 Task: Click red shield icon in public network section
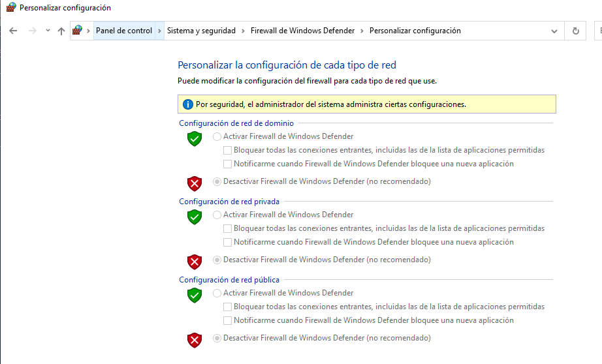click(x=195, y=341)
